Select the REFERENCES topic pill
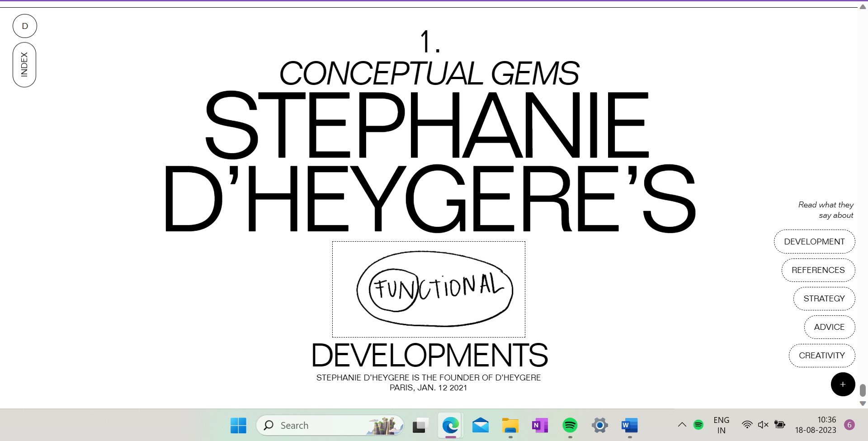 point(818,270)
